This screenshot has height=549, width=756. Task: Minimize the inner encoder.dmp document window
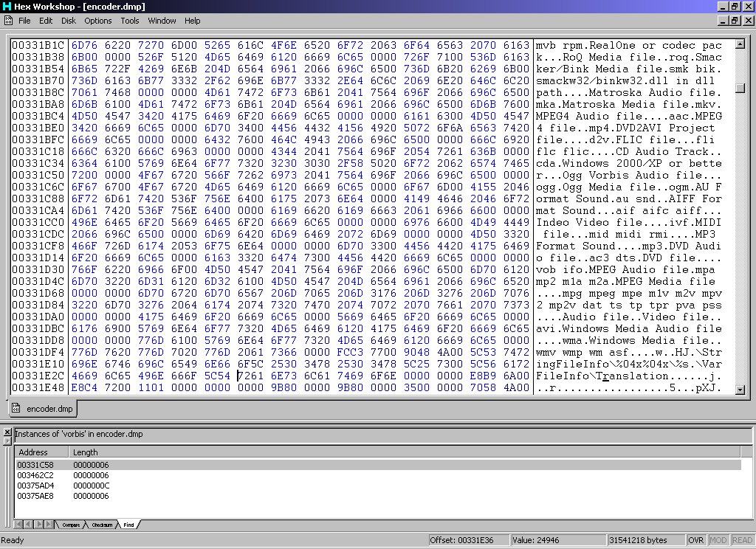coord(724,21)
